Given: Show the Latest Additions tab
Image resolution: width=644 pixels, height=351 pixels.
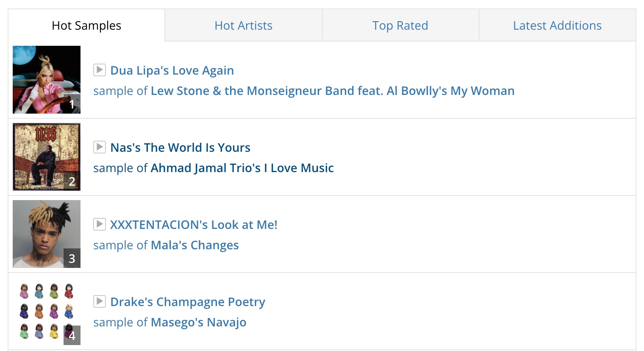Looking at the screenshot, I should pos(557,25).
